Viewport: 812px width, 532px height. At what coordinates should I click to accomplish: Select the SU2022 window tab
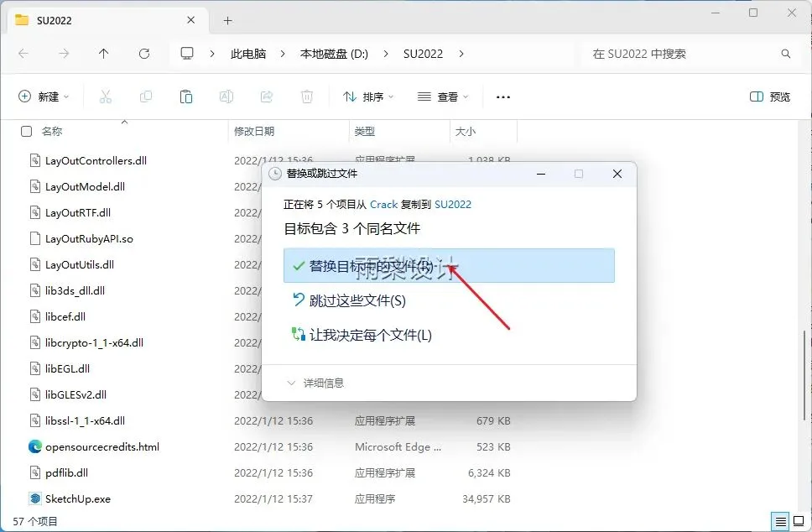tap(107, 21)
